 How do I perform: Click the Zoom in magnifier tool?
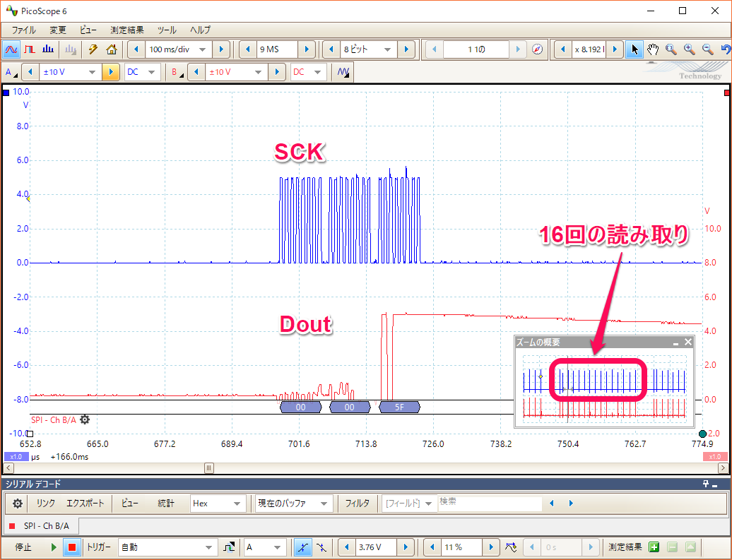point(689,49)
